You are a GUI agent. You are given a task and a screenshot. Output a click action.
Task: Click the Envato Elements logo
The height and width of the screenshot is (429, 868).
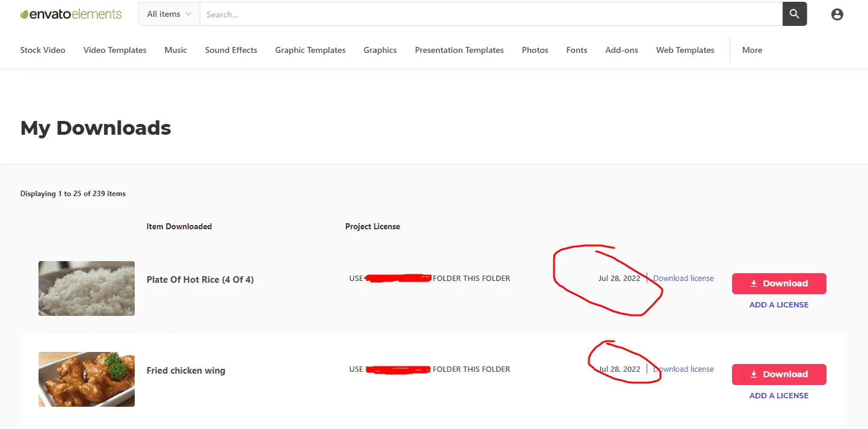tap(71, 14)
